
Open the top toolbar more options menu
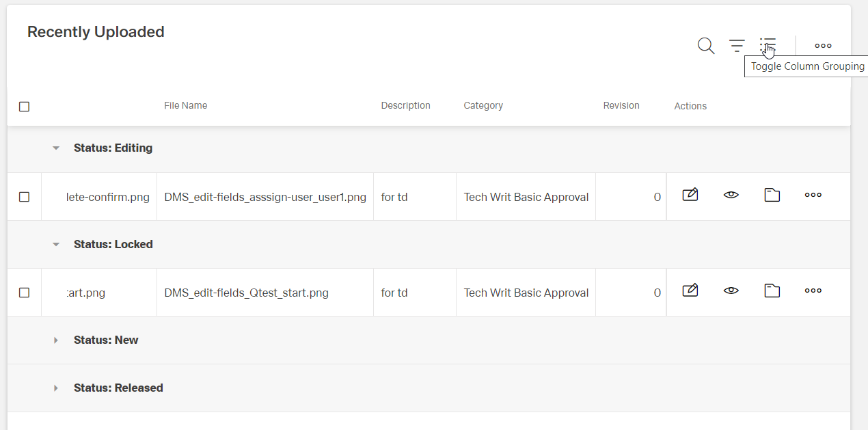point(823,46)
